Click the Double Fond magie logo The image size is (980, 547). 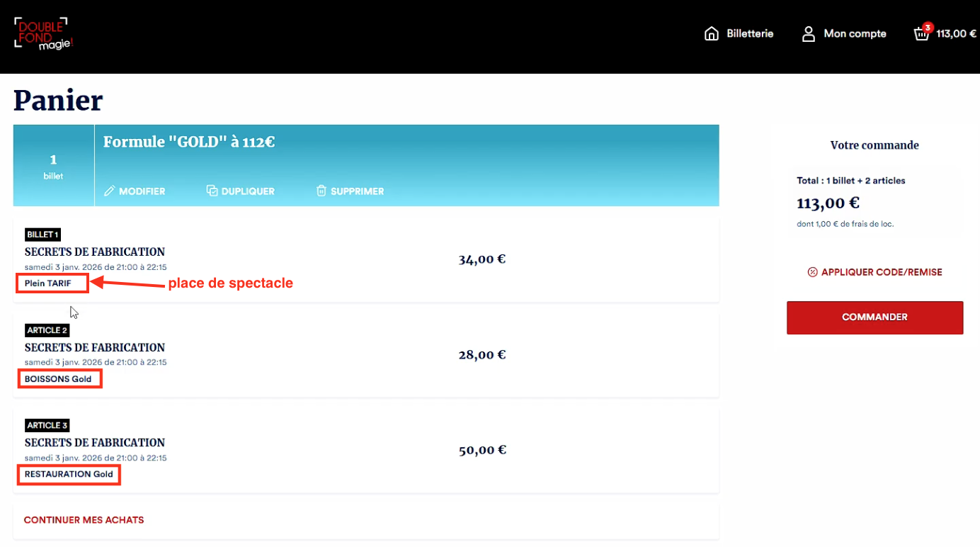(x=43, y=33)
